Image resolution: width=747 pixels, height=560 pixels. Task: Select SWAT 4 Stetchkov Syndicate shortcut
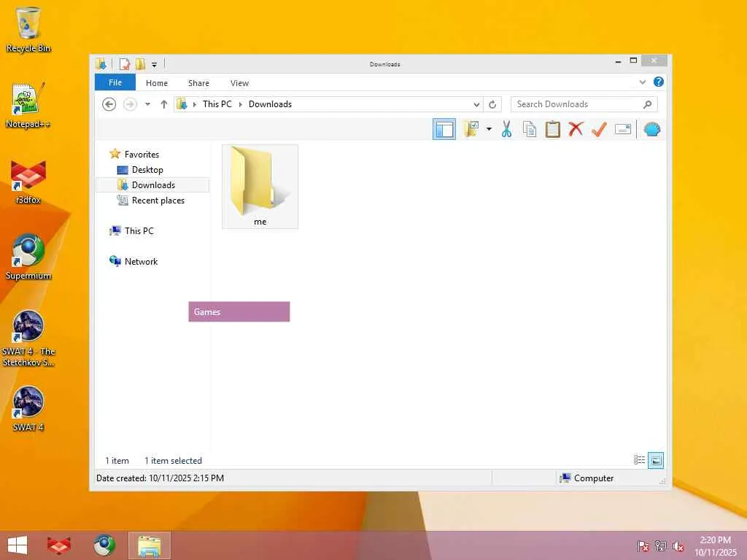[28, 338]
